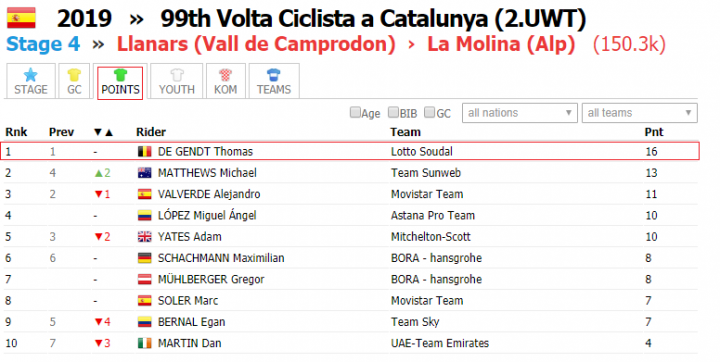Switch to the green POINTS tab
Viewport: 720px width, 362px height.
coord(120,83)
